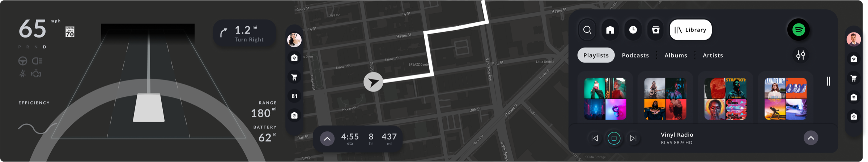Open the archive box icon next to Library

point(656,30)
